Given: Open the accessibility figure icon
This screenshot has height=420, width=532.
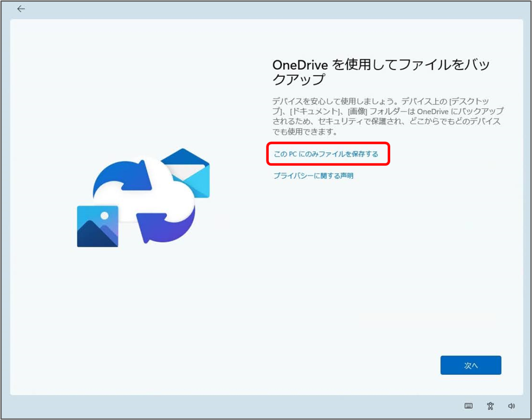Looking at the screenshot, I should (490, 405).
